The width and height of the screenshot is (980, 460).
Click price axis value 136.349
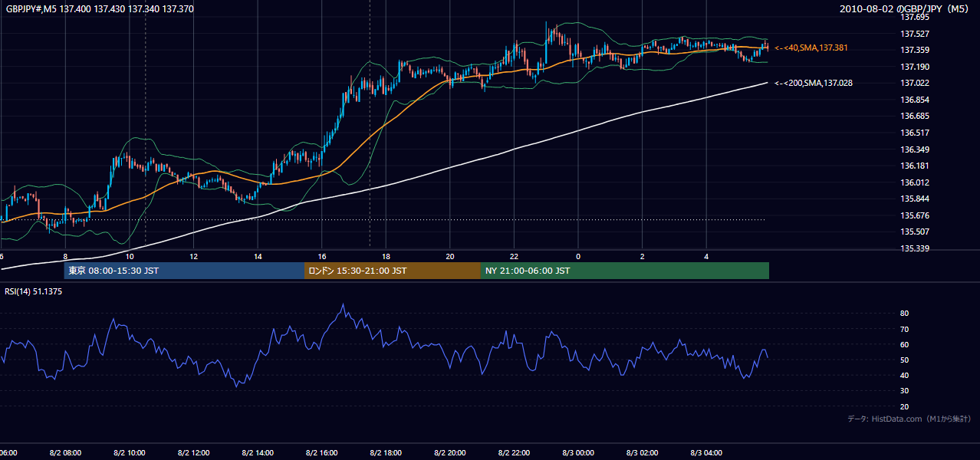coord(915,149)
